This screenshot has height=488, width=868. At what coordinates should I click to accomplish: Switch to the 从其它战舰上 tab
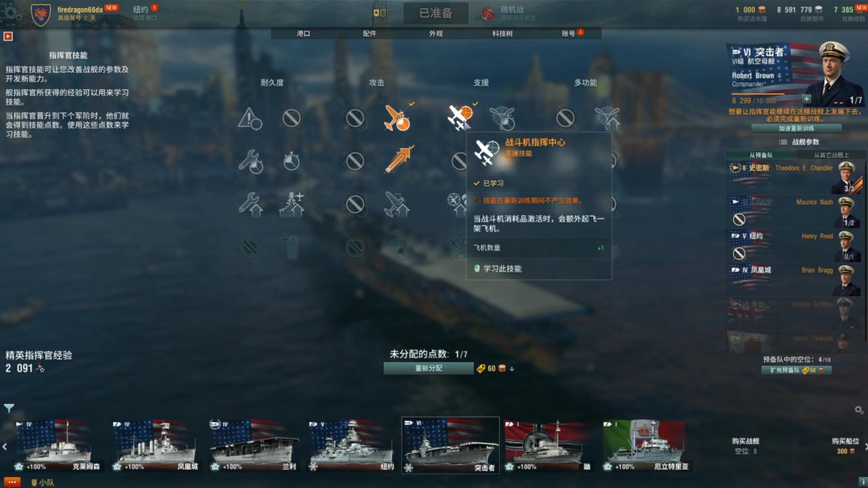[831, 155]
